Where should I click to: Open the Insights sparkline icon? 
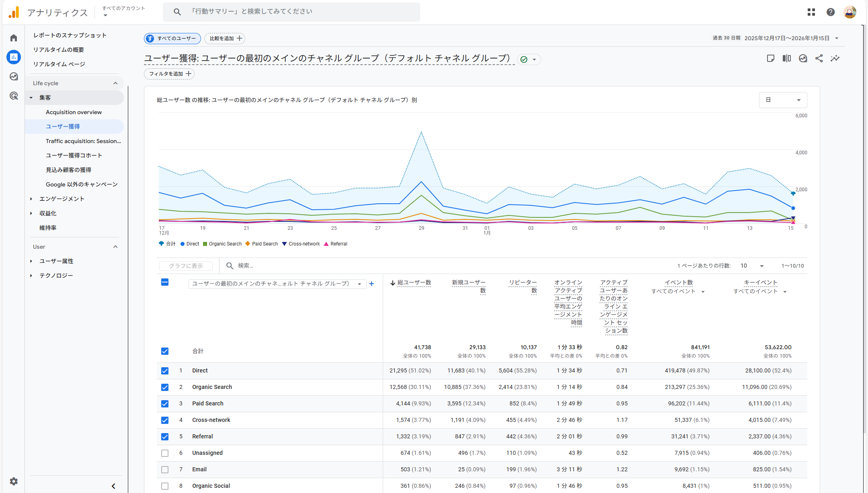click(835, 58)
